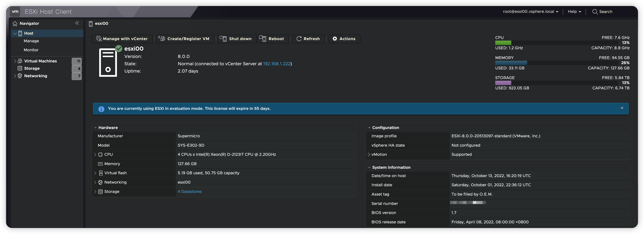Image resolution: width=644 pixels, height=234 pixels.
Task: Click the Virtual Machines icon in Navigator
Action: coord(20,61)
